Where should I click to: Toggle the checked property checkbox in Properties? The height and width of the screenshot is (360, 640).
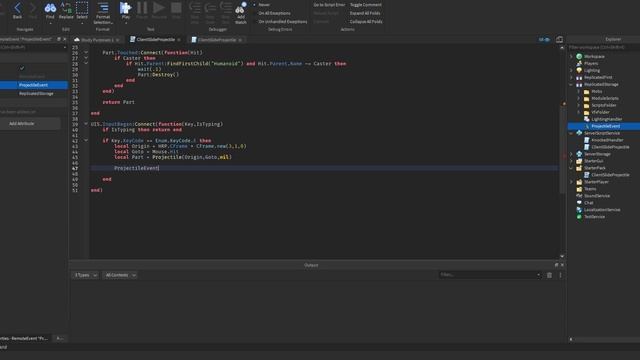(x=22, y=68)
